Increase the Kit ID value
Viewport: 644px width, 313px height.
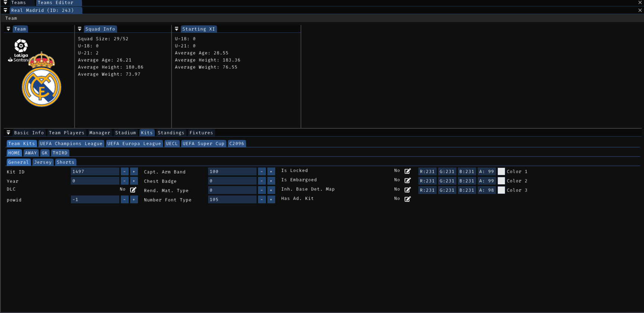click(134, 172)
